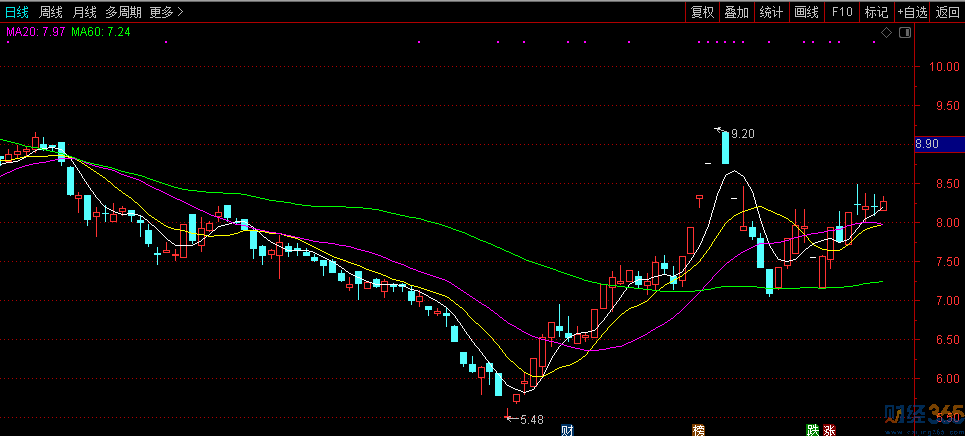Click the green 跌 marker at chart bottom
965x436 pixels.
pyautogui.click(x=814, y=430)
